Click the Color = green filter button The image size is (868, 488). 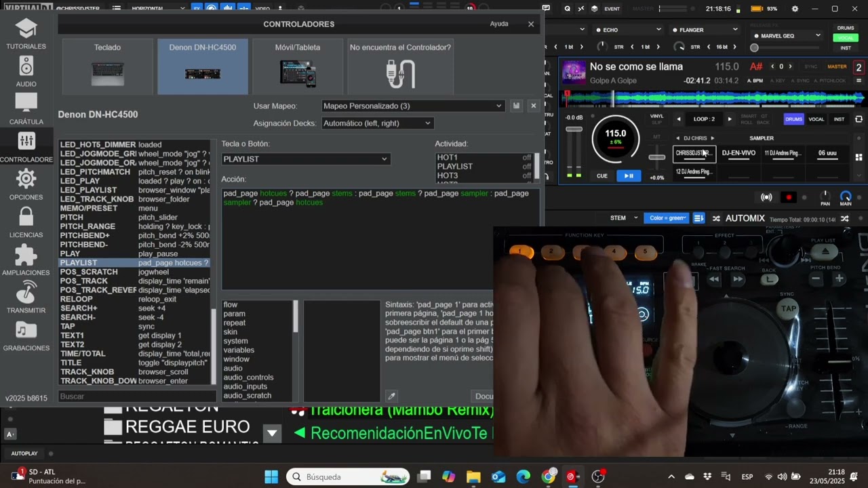click(667, 218)
